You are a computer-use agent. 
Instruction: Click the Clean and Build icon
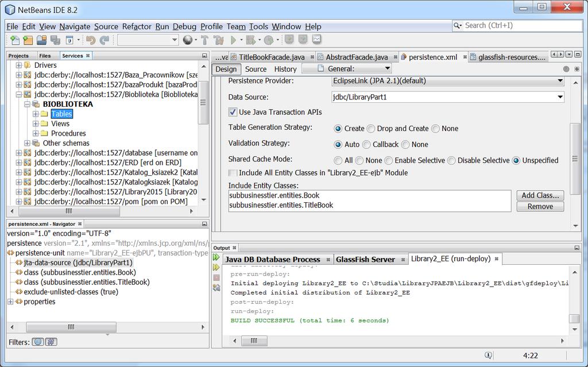click(x=218, y=40)
